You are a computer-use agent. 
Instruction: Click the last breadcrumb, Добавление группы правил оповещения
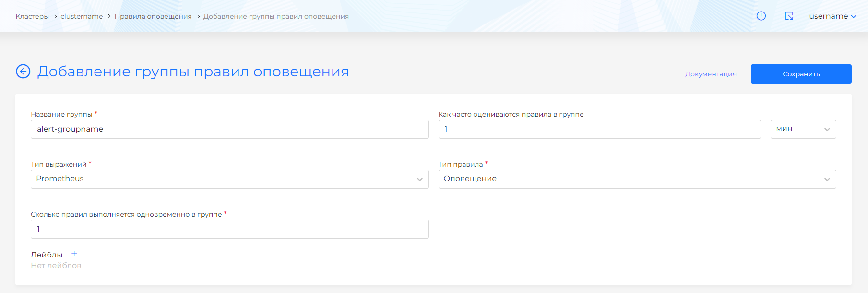(276, 16)
